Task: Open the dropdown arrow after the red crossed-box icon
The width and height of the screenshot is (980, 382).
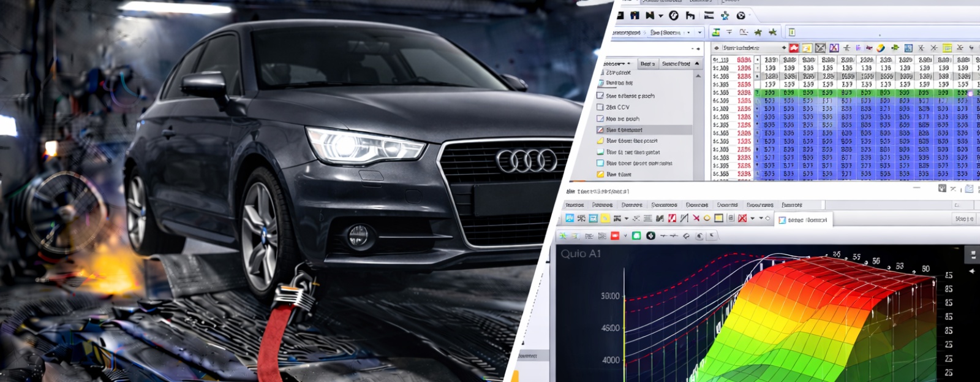Action: [x=752, y=218]
